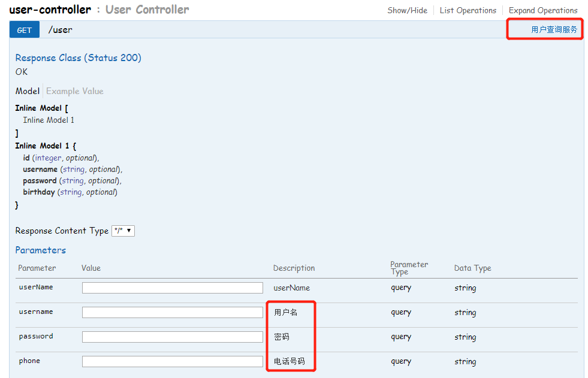This screenshot has width=588, height=378.
Task: Click 'string' in the userName row
Action: [x=465, y=288]
